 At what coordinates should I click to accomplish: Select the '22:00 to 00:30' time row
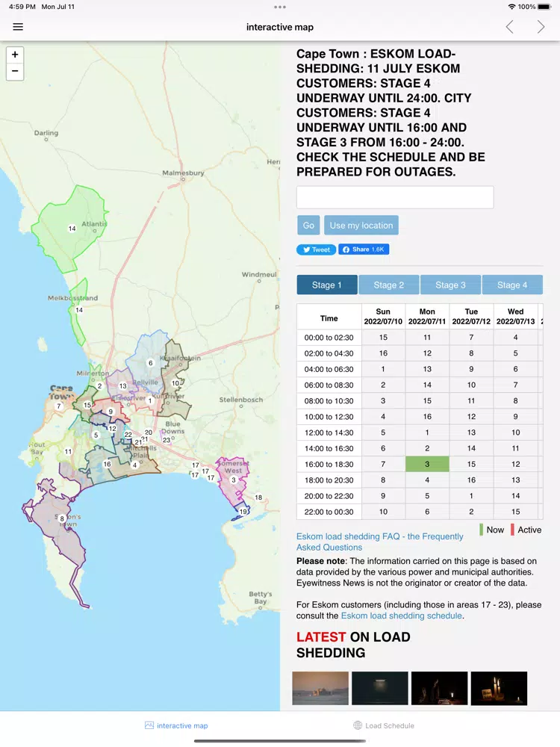(420, 512)
